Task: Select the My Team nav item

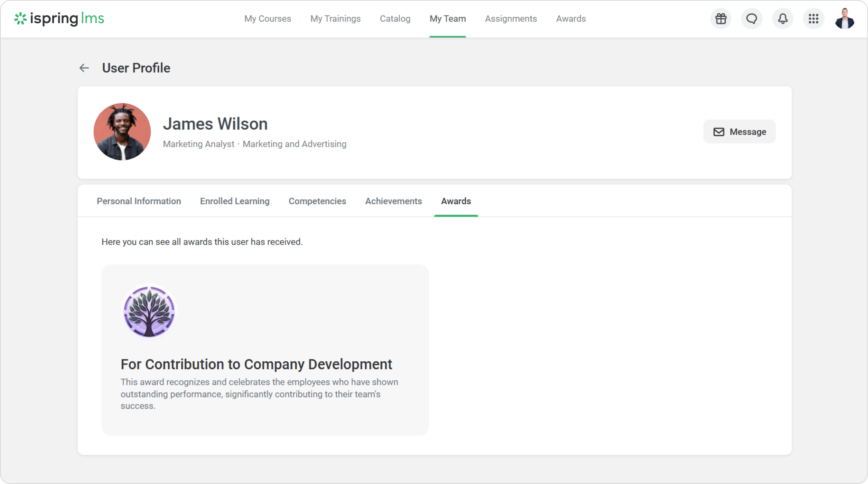Action: pyautogui.click(x=448, y=19)
